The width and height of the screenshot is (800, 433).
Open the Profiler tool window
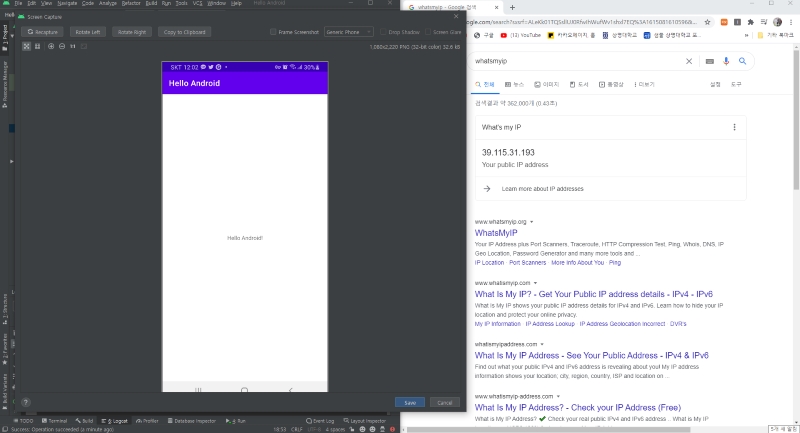point(147,421)
